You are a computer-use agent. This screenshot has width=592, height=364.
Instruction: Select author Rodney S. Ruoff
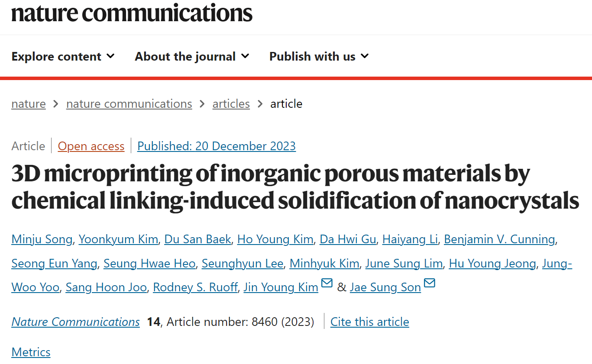(x=195, y=287)
